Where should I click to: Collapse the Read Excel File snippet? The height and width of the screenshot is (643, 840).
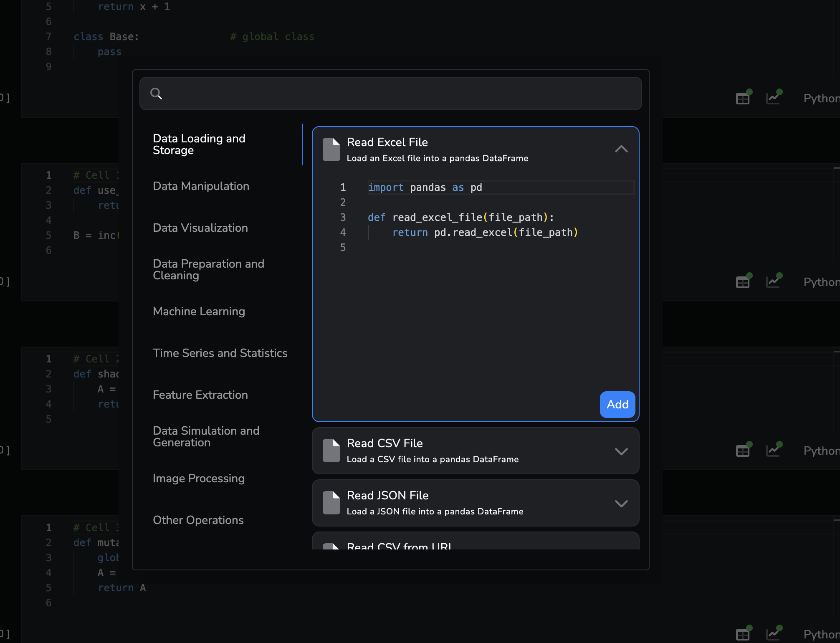[x=622, y=149]
